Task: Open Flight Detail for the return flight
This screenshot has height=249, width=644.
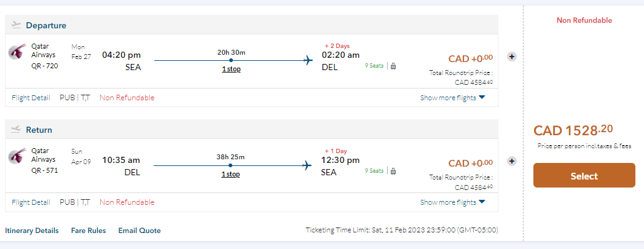Action: tap(31, 202)
